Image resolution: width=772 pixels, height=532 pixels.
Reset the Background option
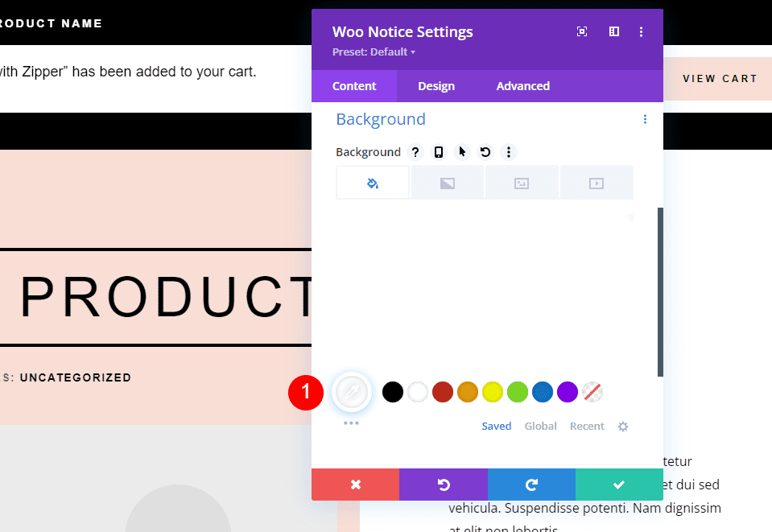pos(484,152)
